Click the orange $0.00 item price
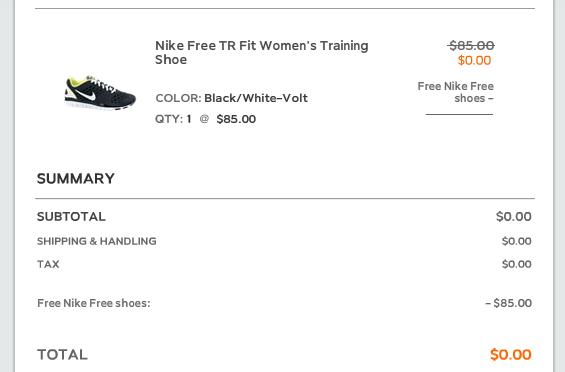565x372 pixels. [475, 60]
